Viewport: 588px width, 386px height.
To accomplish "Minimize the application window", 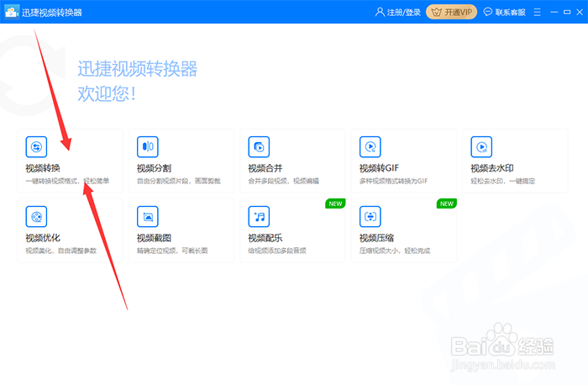I will [x=554, y=12].
